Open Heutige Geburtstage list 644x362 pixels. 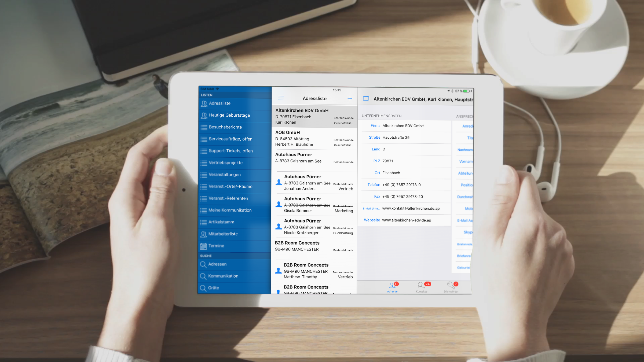(x=229, y=115)
